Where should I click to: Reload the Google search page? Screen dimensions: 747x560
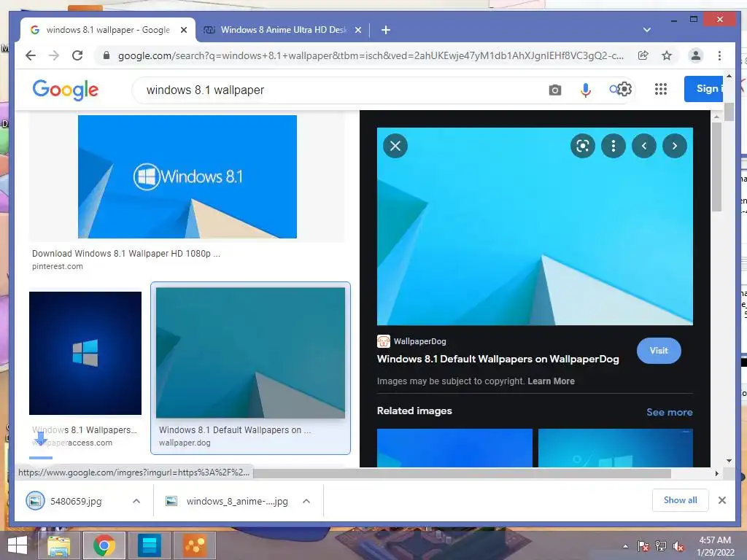tap(77, 55)
